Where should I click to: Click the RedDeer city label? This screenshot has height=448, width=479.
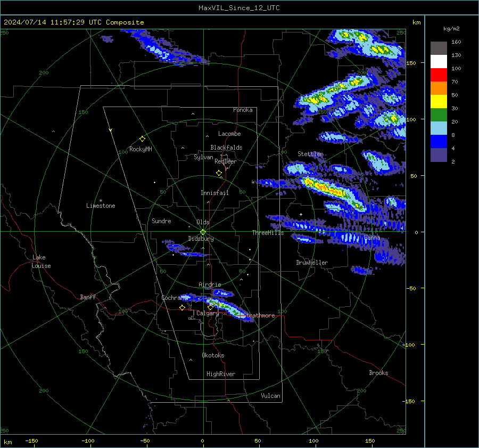click(226, 161)
